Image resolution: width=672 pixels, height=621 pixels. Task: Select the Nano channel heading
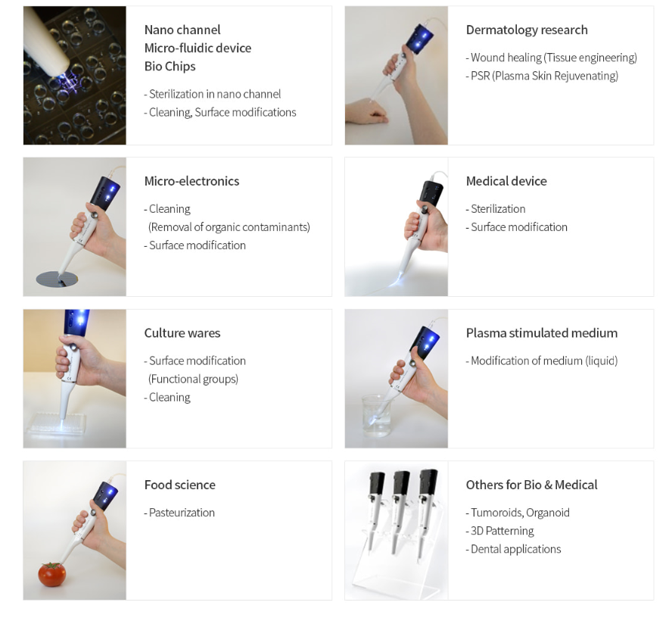click(x=182, y=30)
